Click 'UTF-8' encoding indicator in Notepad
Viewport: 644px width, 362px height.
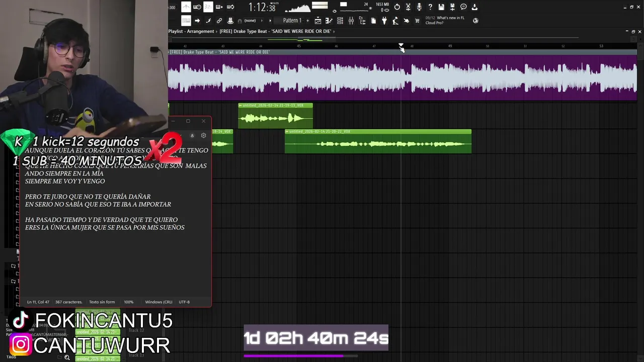(184, 302)
